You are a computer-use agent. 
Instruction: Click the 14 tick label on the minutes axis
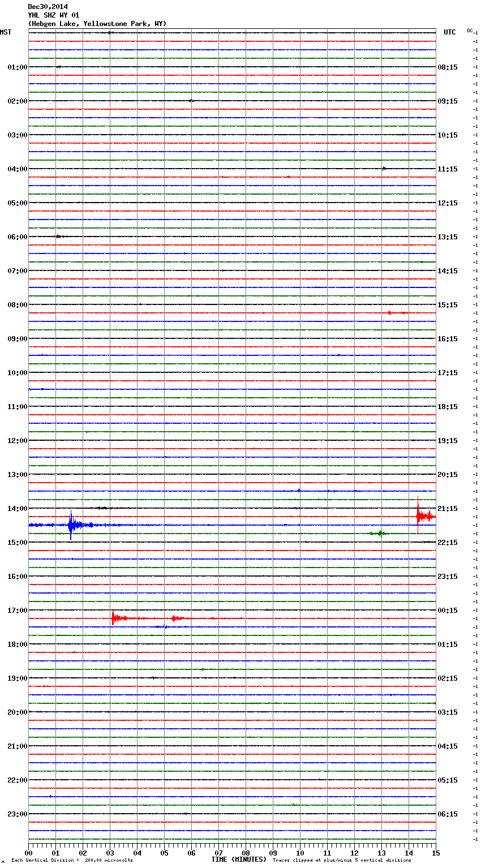[409, 853]
